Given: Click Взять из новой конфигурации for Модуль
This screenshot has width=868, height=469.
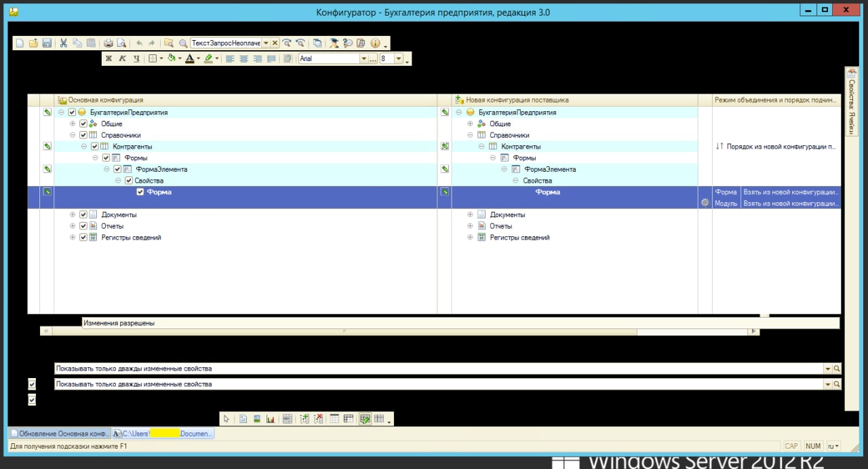Looking at the screenshot, I should pos(791,203).
